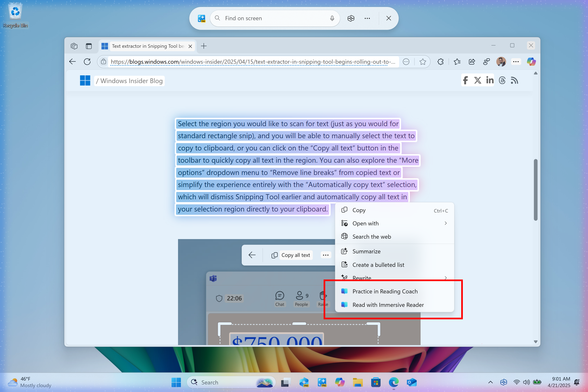This screenshot has height=392, width=588.
Task: Select Summarize from the context menu
Action: 366,251
